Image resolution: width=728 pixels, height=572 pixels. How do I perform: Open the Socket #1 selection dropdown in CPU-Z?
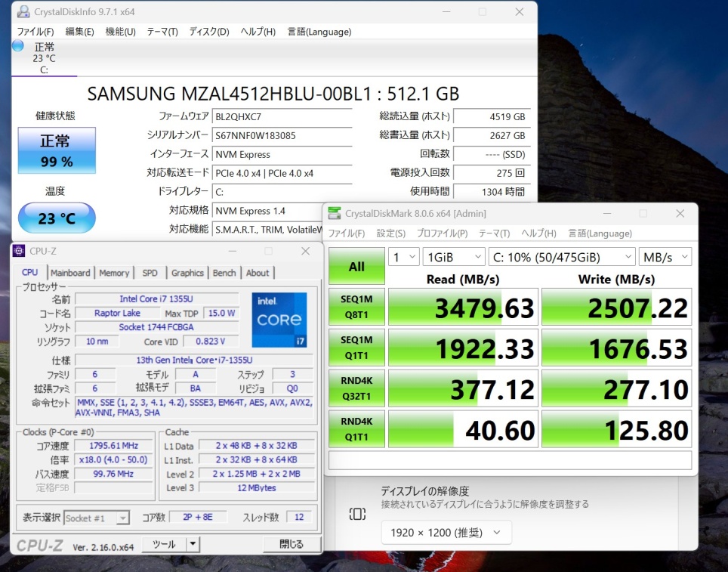[97, 518]
